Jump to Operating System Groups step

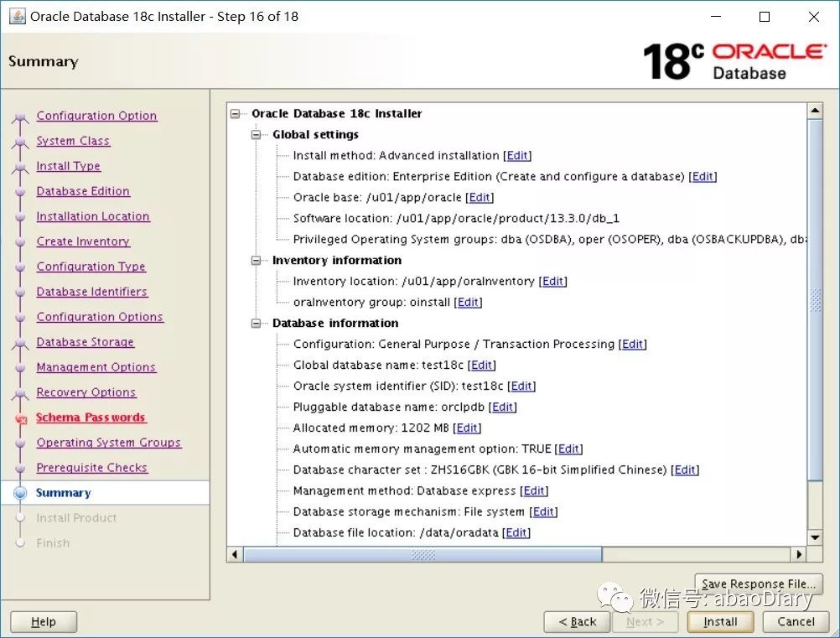coord(109,443)
